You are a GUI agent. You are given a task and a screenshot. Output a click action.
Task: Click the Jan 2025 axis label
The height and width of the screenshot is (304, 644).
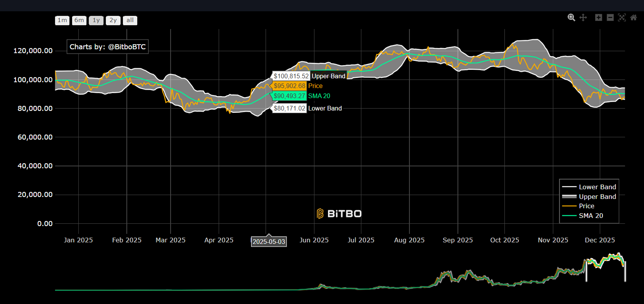click(78, 240)
